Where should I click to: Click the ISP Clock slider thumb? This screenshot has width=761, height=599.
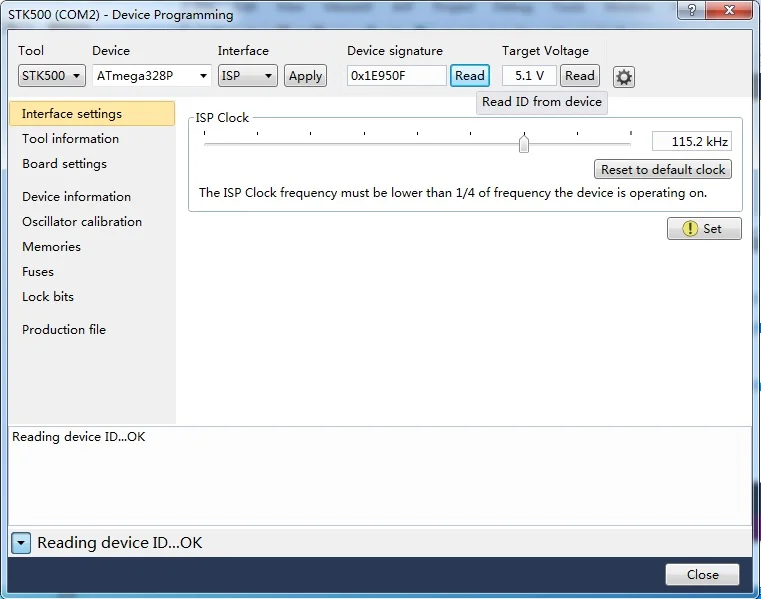pyautogui.click(x=524, y=143)
